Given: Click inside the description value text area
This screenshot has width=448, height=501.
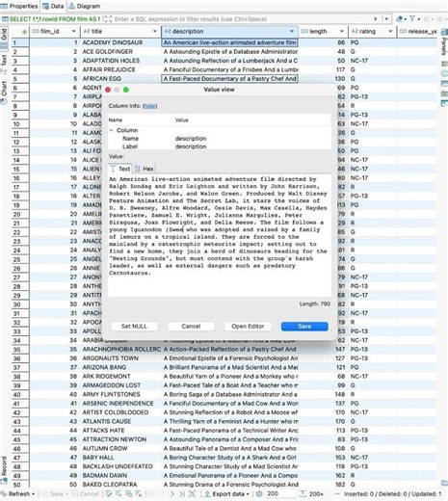Looking at the screenshot, I should (220, 235).
